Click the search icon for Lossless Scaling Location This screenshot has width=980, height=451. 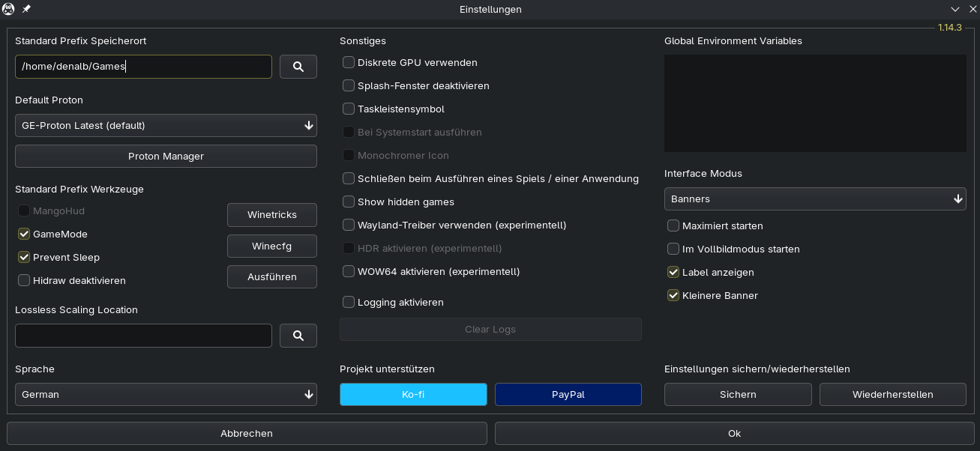coord(298,336)
